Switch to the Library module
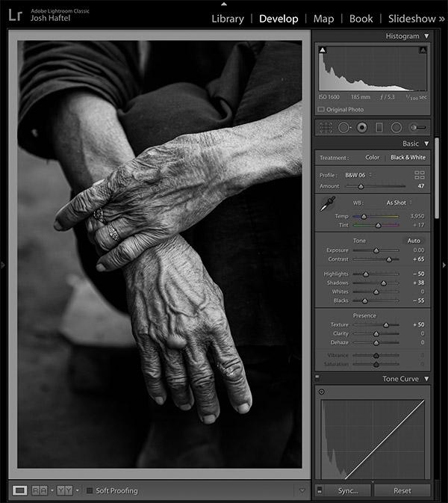The height and width of the screenshot is (503, 448). tap(228, 19)
